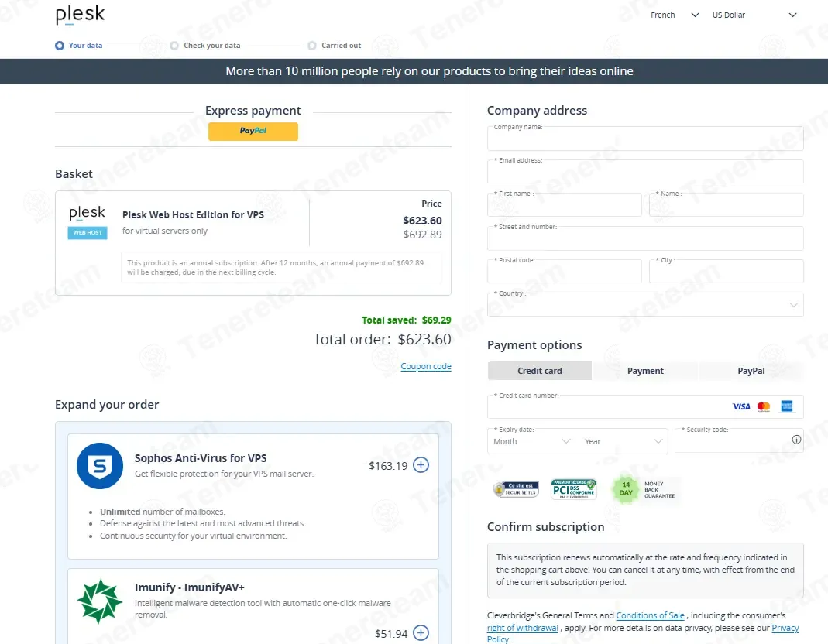Open the Conditions of Sale link
The height and width of the screenshot is (644, 828).
[650, 615]
